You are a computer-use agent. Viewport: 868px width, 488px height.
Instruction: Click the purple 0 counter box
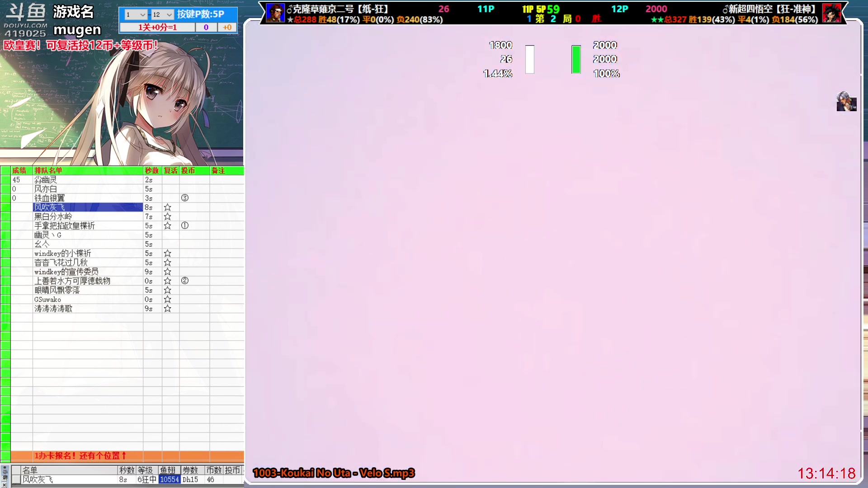tap(206, 28)
